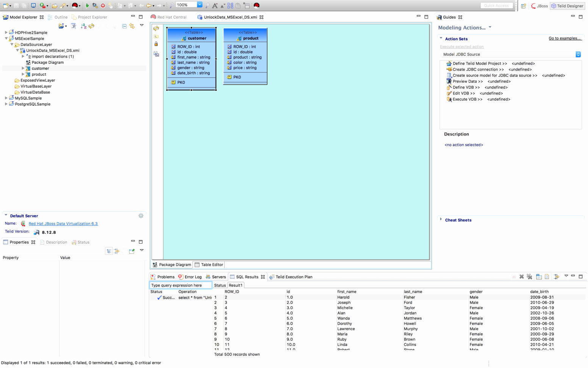Click the lock icon in diagram sidebar

[x=156, y=44]
